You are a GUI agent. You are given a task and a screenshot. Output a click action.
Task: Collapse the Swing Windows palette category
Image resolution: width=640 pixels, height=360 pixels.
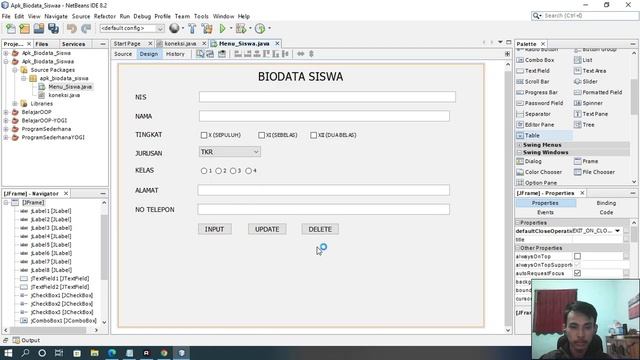pos(519,152)
